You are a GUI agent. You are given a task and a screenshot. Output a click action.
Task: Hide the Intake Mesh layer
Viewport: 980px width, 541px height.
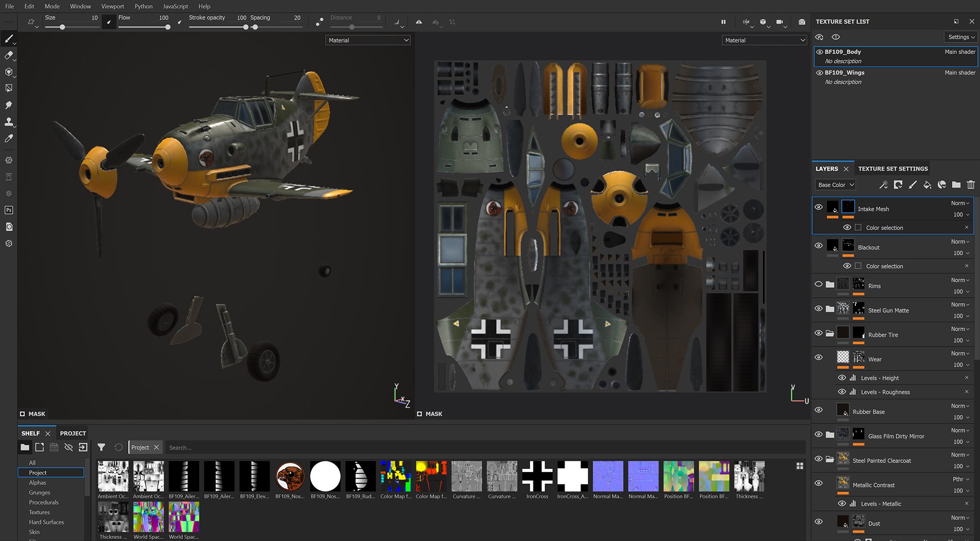pos(819,207)
